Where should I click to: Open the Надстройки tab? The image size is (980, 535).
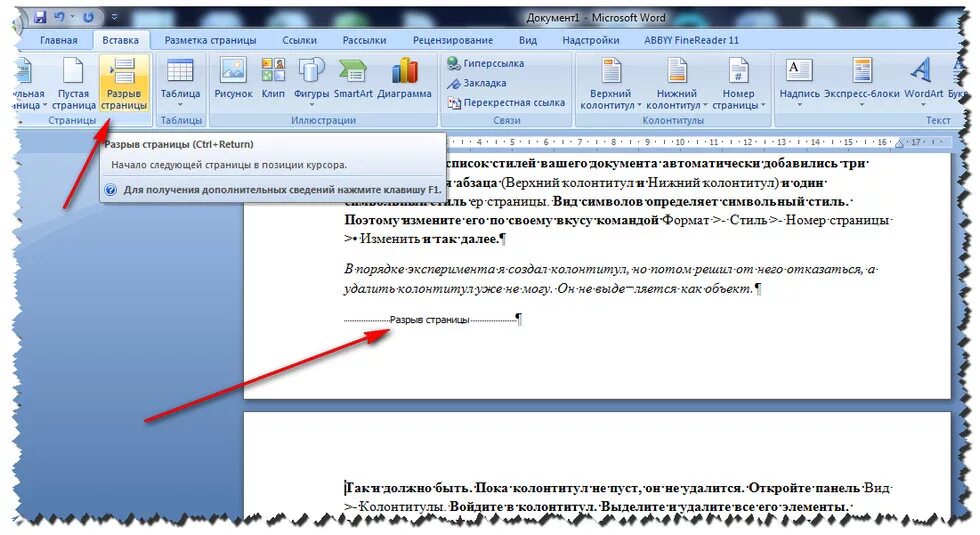pyautogui.click(x=591, y=40)
